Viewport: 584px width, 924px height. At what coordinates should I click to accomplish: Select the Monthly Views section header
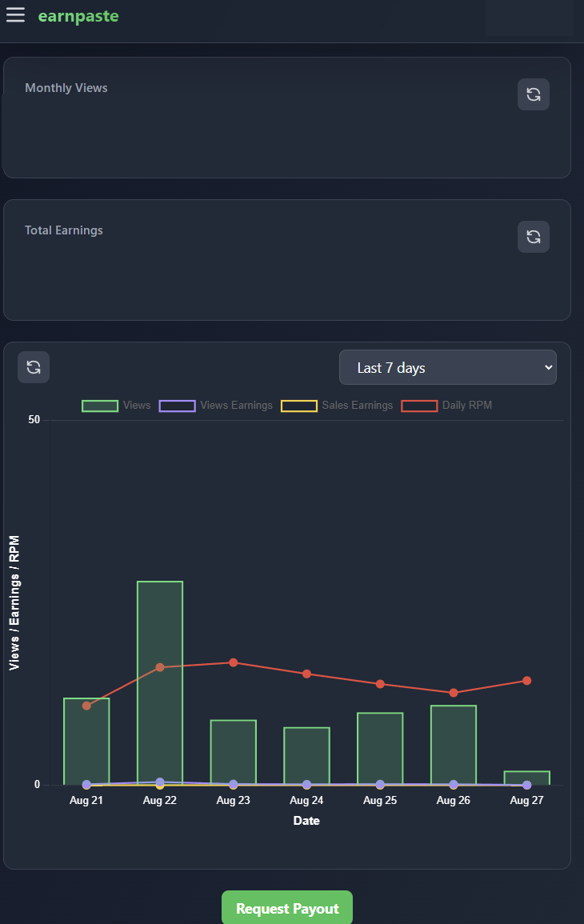[x=66, y=87]
